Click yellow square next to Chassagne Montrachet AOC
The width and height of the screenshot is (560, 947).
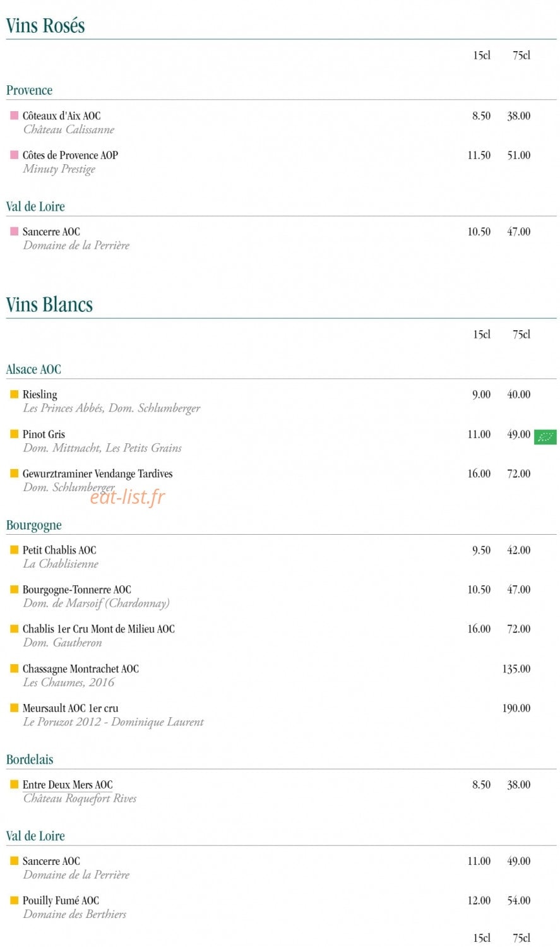[14, 668]
